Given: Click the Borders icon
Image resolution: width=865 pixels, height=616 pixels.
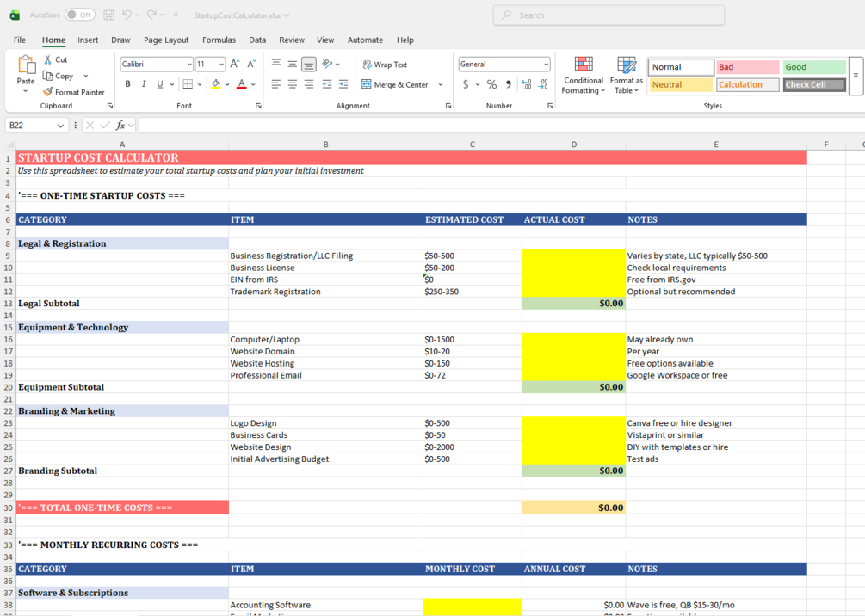Looking at the screenshot, I should tap(188, 83).
